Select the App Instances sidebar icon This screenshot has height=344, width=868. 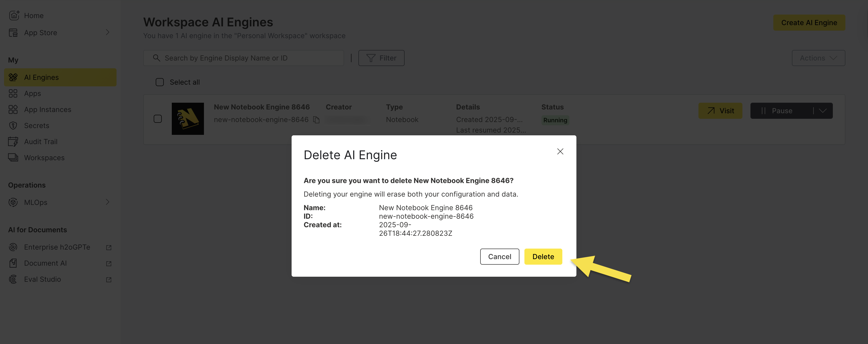(x=13, y=109)
